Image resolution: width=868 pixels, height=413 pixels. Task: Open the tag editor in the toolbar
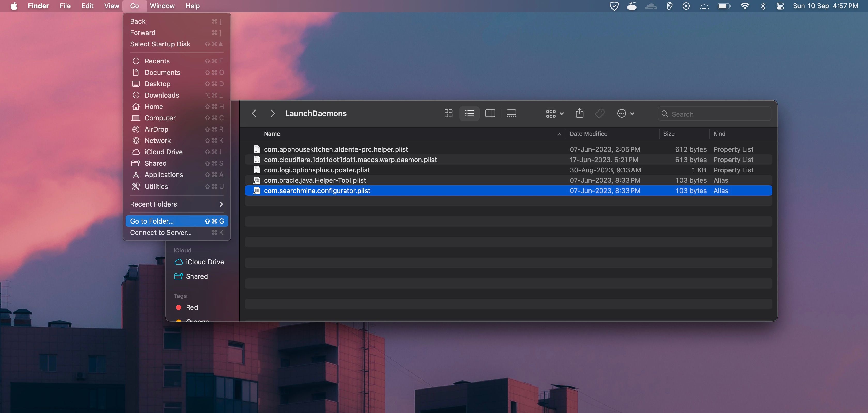click(600, 113)
